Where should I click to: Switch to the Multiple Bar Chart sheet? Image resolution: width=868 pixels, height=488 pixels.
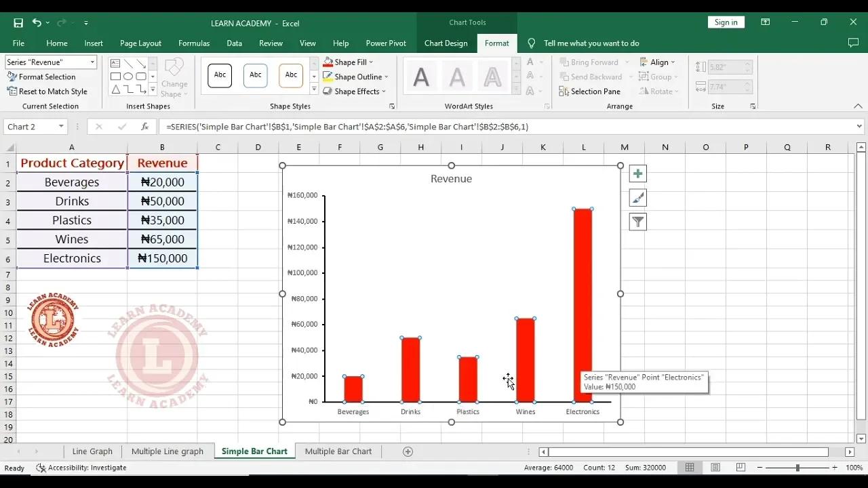click(338, 451)
